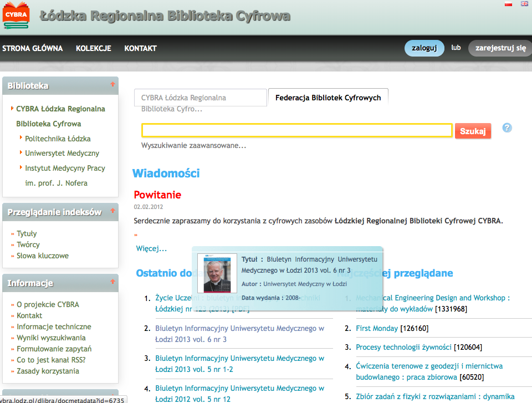Focus the search text field

point(297,130)
